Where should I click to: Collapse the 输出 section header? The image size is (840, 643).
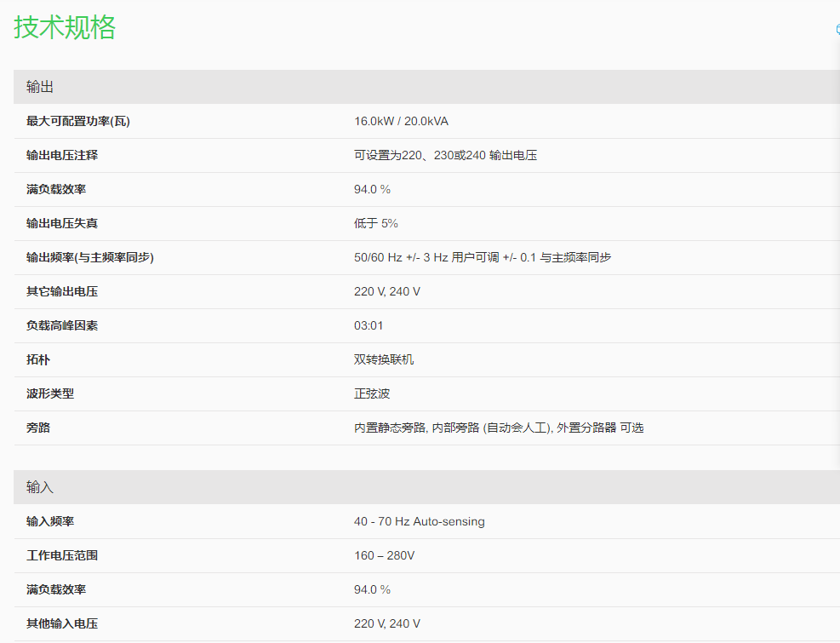[x=40, y=87]
